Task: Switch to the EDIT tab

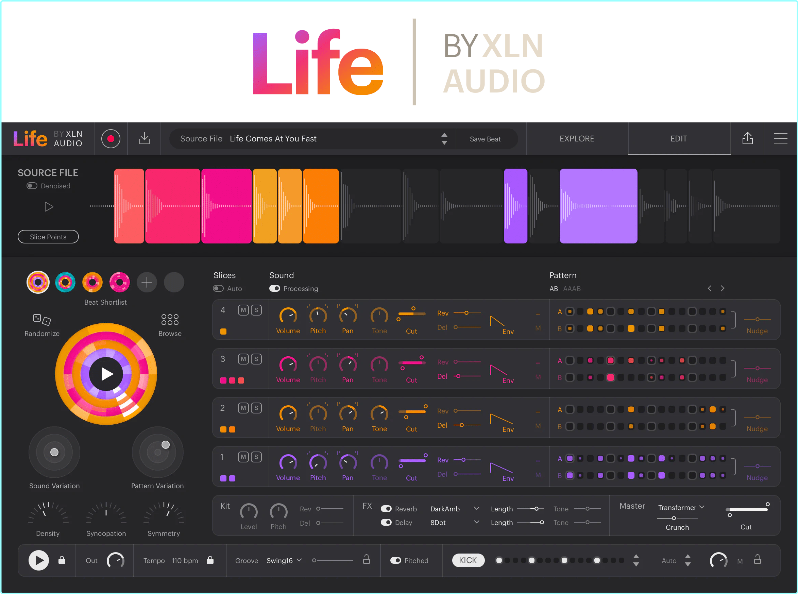Action: click(679, 138)
